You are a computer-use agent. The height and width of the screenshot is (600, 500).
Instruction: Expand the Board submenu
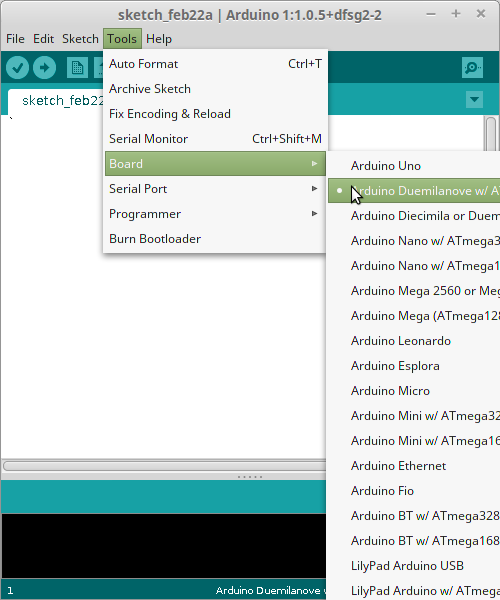pos(215,164)
